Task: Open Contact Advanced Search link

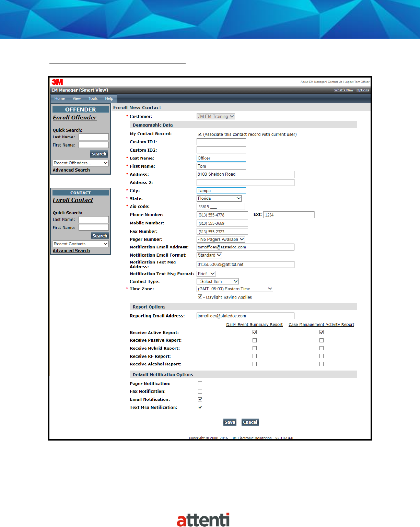Action: pos(71,251)
